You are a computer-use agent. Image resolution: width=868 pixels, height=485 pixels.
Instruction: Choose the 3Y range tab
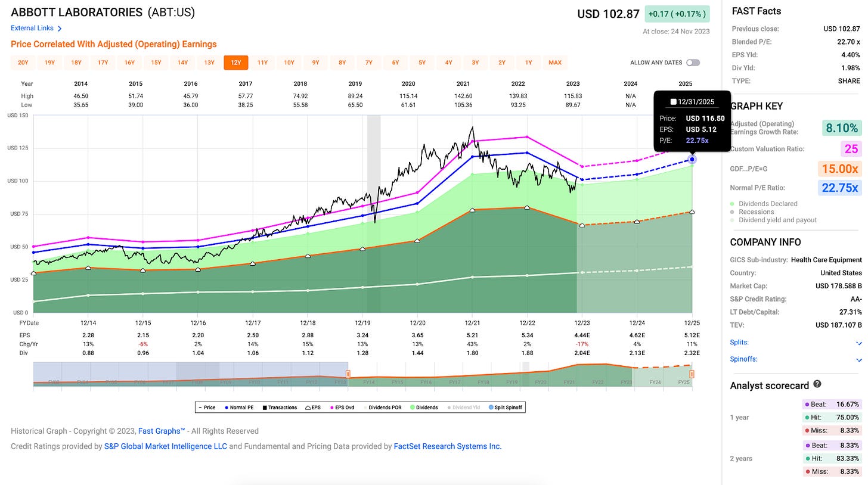(475, 63)
